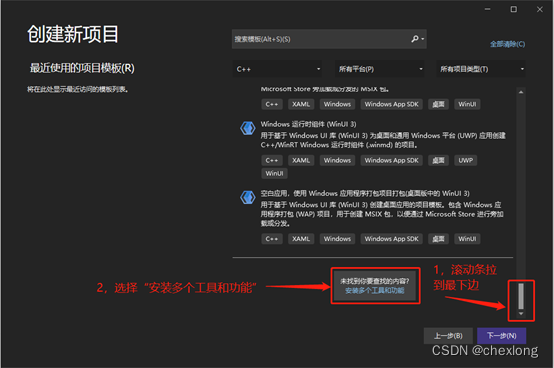Click the template list scrollbar thumb
Image resolution: width=554 pixels, height=368 pixels.
coord(521,296)
